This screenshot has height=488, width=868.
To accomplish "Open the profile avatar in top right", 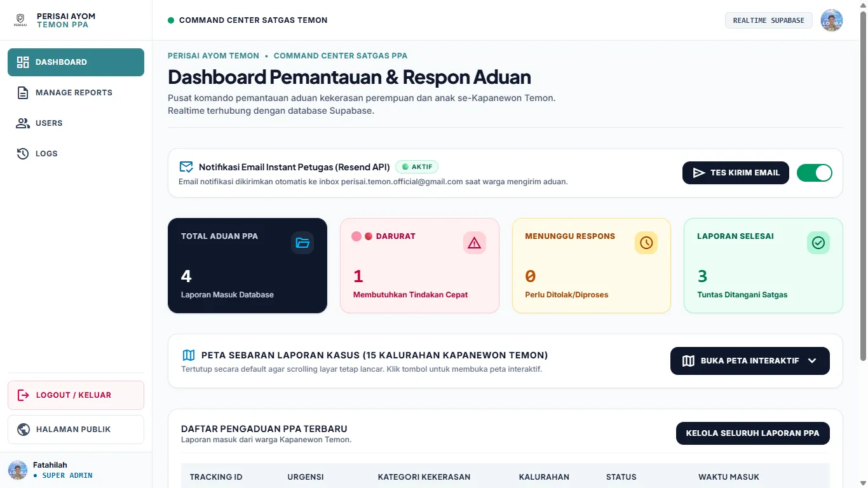I will coord(832,20).
